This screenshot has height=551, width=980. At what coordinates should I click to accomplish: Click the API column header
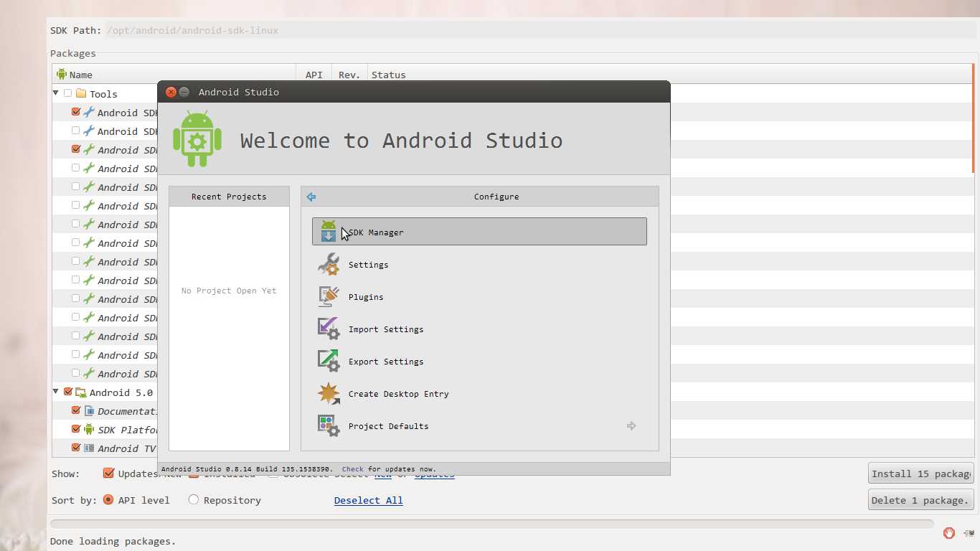pos(314,75)
